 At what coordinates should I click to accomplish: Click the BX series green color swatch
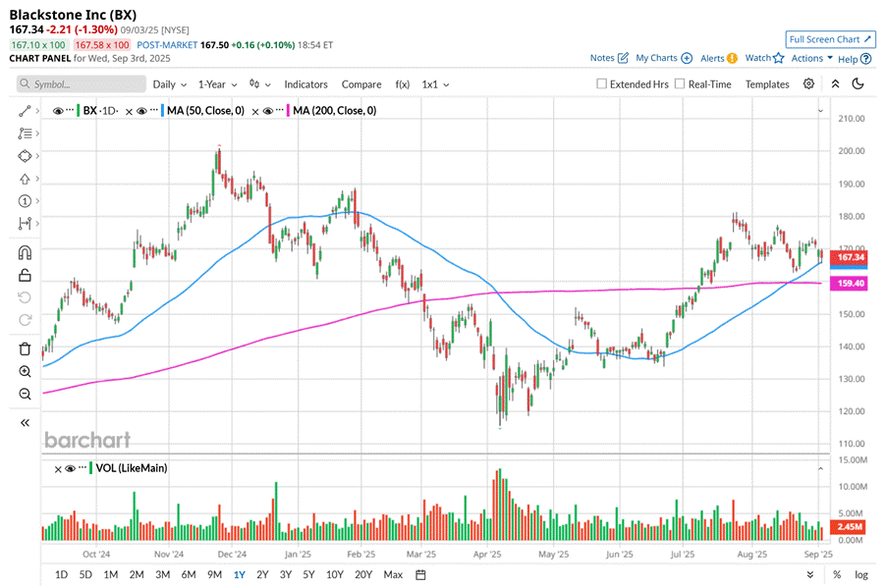tap(78, 111)
